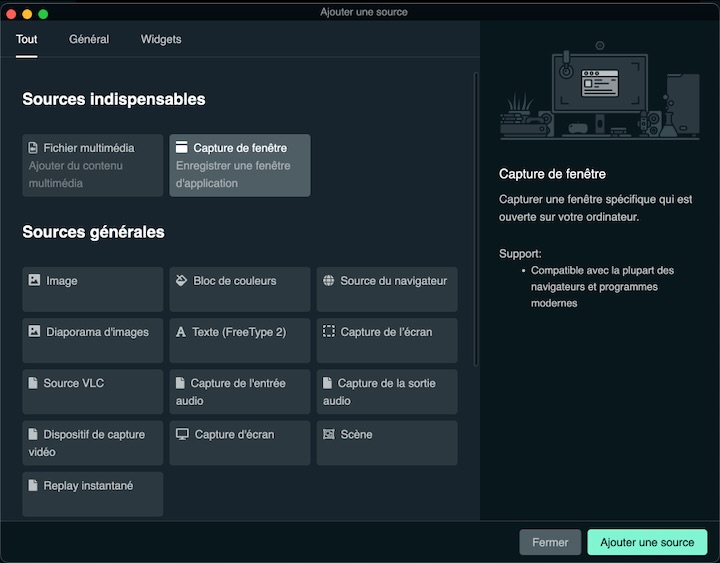Select Dispositif de capture vidéo source
Screen dimensions: 720x563
click(92, 442)
